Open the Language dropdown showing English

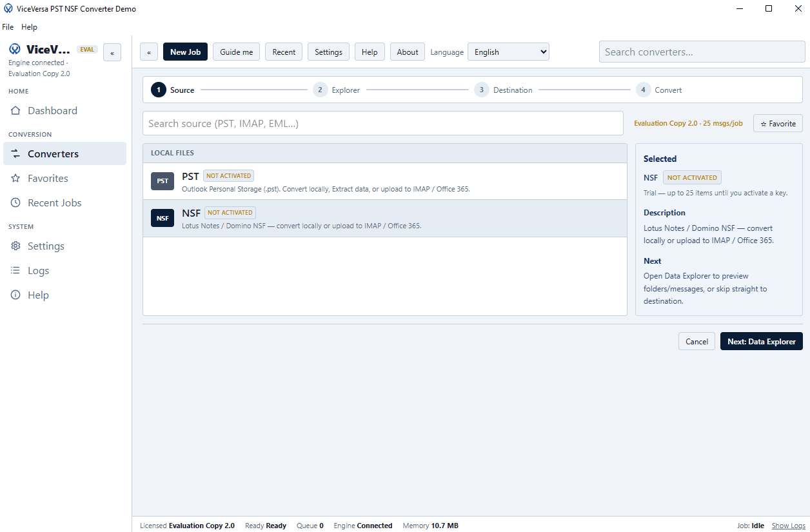point(508,52)
